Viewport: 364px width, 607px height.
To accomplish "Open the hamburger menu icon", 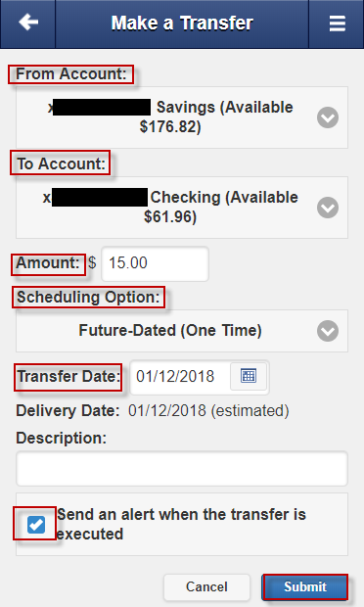I will tap(337, 23).
